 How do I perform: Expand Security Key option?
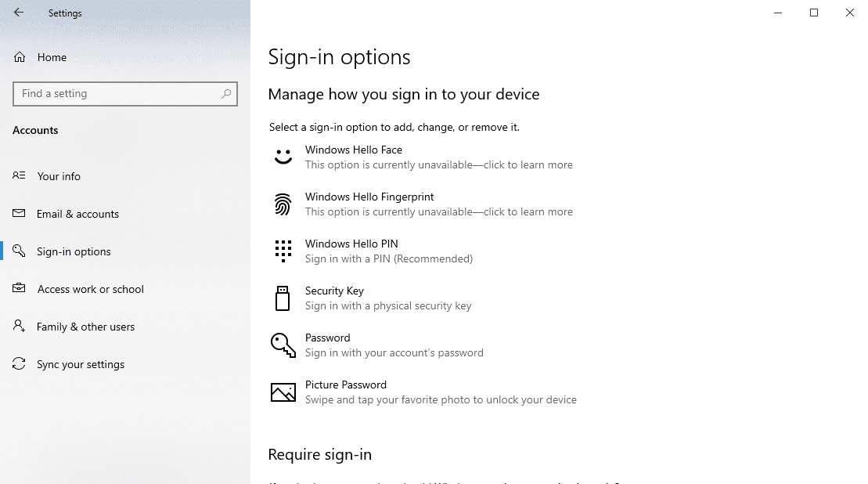point(423,298)
